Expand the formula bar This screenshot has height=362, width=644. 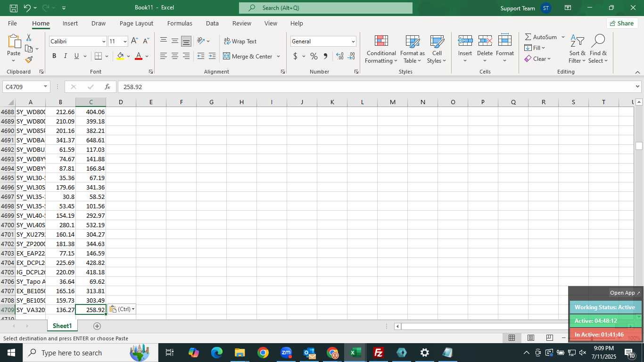637,87
